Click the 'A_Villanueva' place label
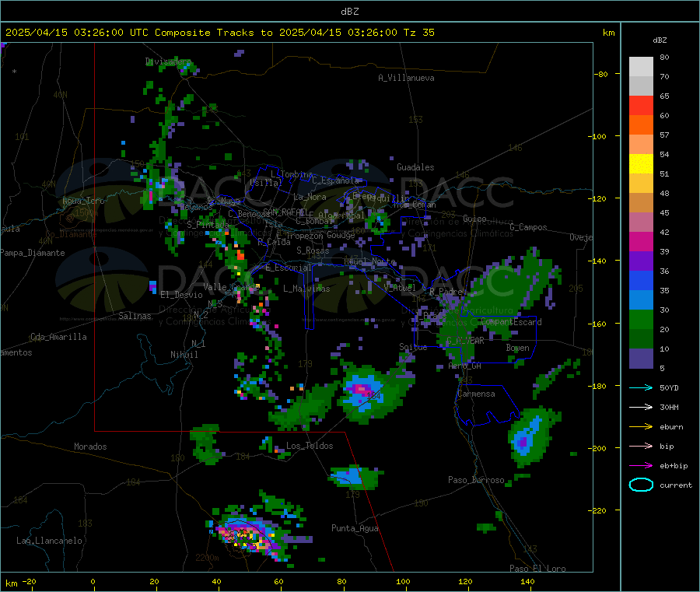 tap(406, 78)
